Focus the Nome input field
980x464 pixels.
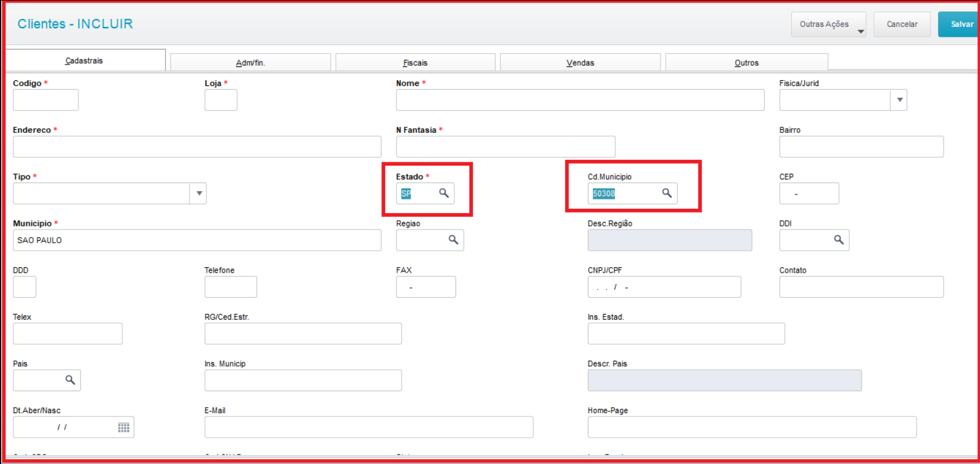point(580,100)
